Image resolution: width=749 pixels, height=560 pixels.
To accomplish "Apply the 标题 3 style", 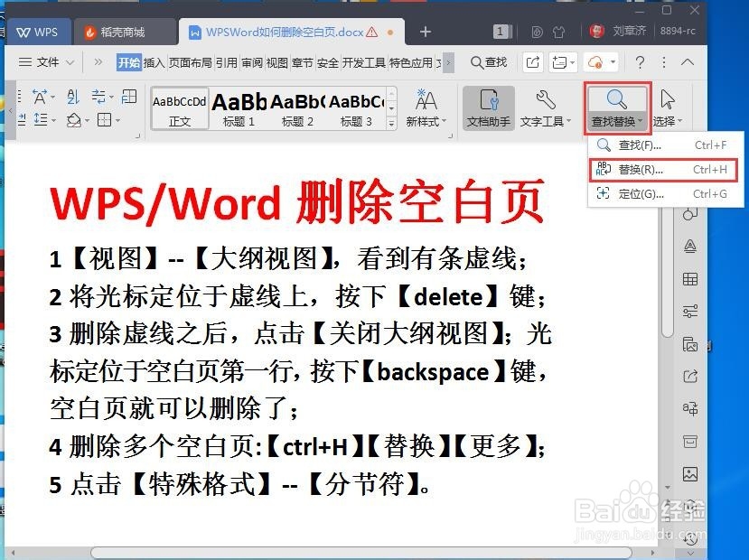I will (356, 109).
